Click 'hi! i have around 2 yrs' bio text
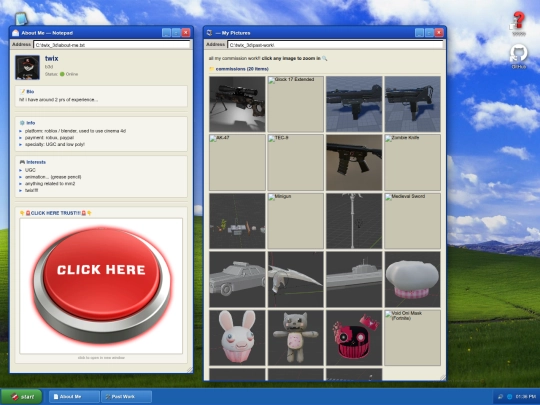This screenshot has width=540, height=405. (x=58, y=100)
